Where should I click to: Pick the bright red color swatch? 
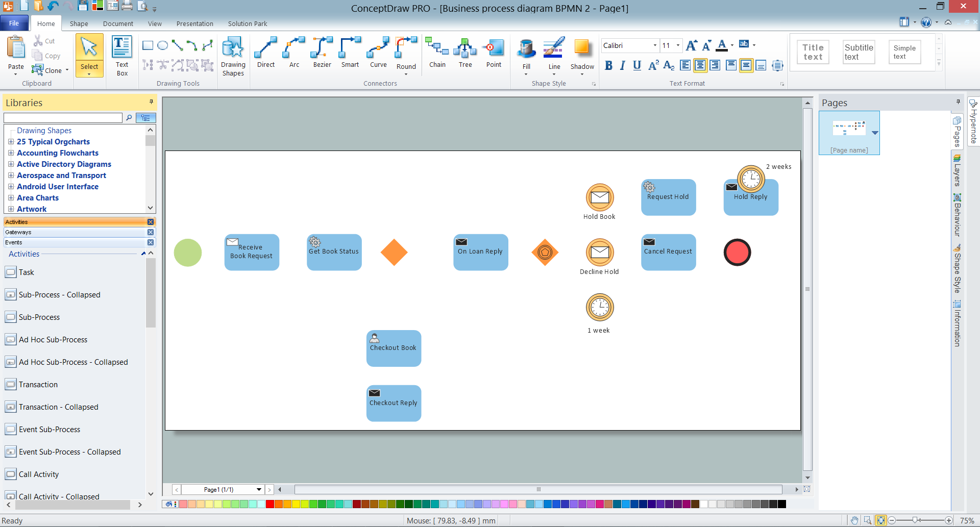tap(270, 505)
